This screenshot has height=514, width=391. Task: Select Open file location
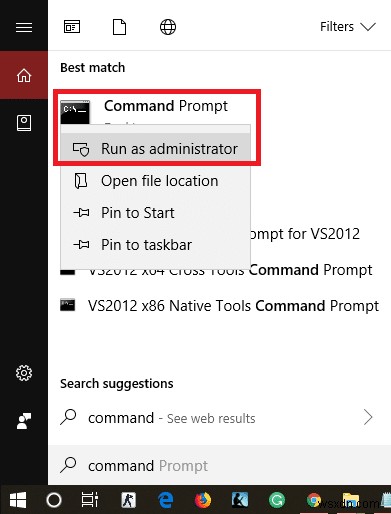(x=155, y=181)
